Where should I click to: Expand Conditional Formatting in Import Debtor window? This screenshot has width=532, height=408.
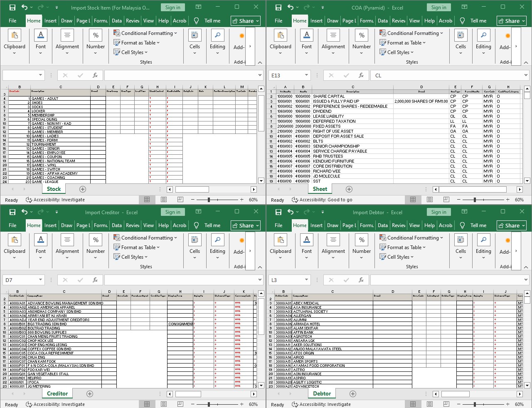[411, 238]
